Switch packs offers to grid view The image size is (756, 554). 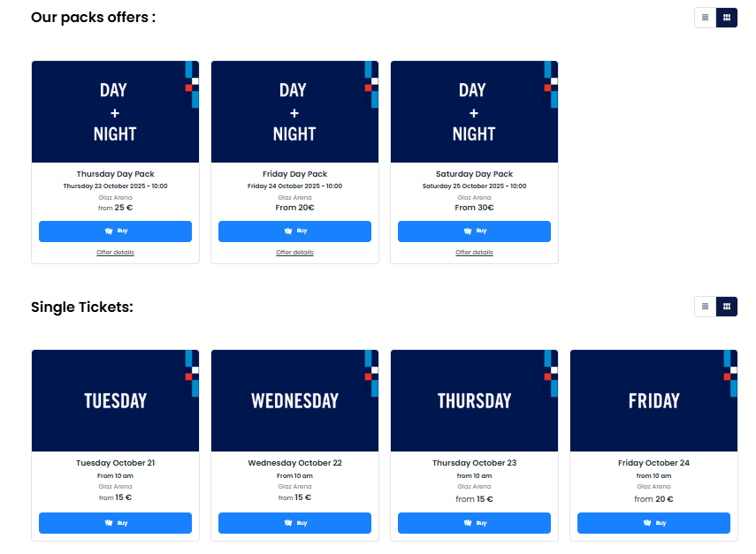tap(727, 17)
